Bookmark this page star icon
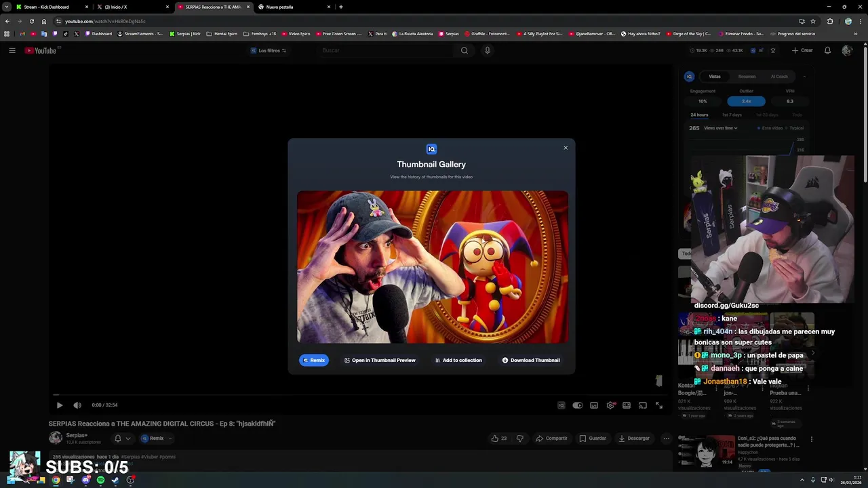Screen dimensions: 868x488 tap(813, 21)
